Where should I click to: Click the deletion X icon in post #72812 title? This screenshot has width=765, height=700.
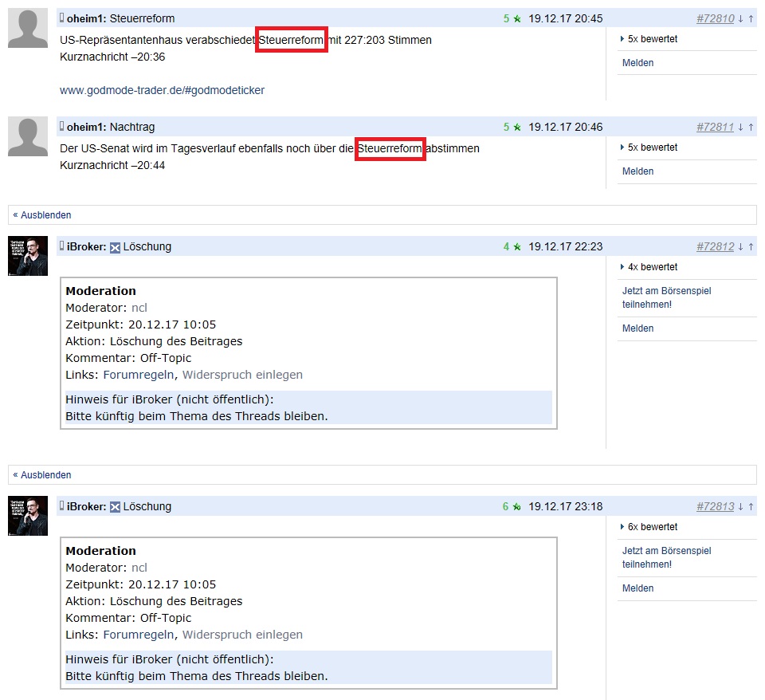pos(115,247)
